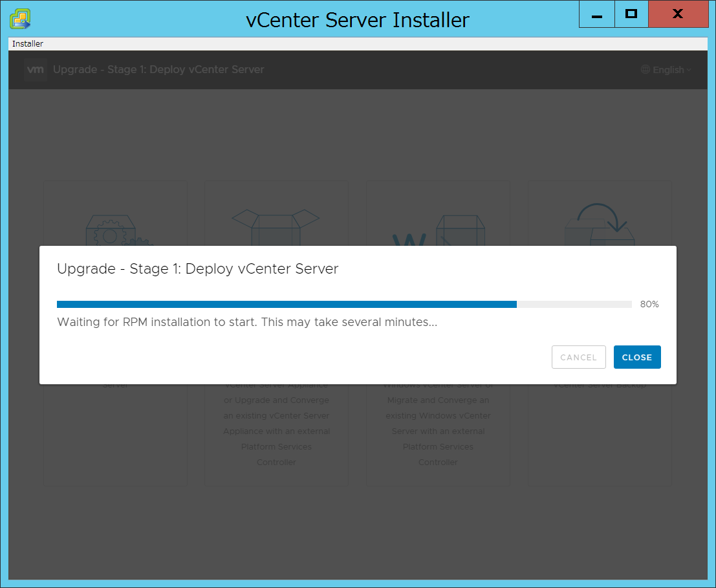Minimize the vCenter Server Installer window

[x=597, y=15]
